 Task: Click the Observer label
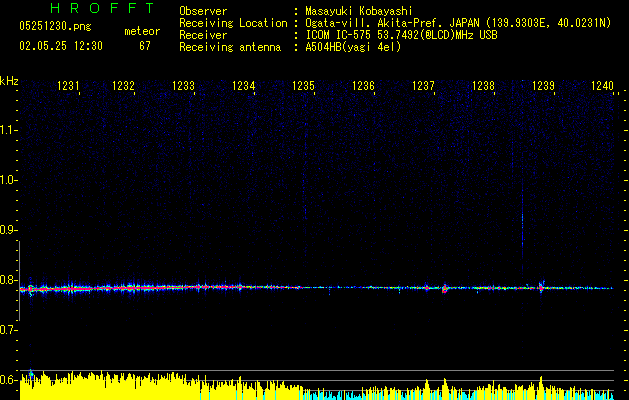203,11
